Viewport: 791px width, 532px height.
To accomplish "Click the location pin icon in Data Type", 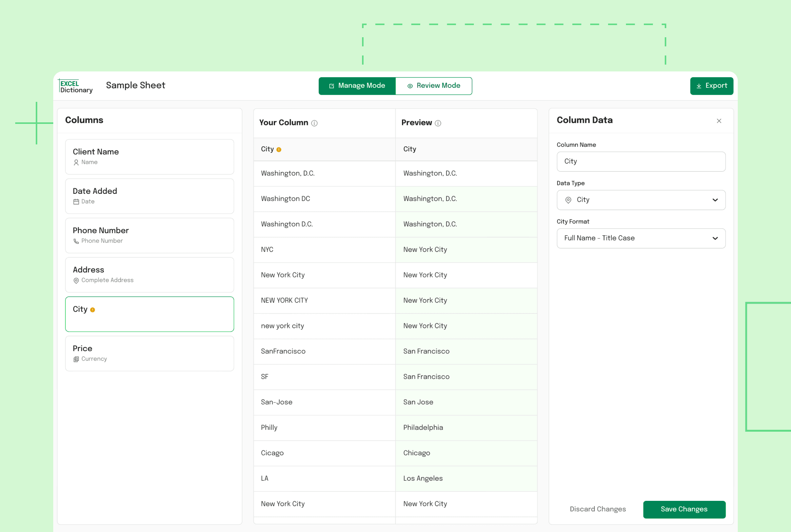I will tap(568, 200).
